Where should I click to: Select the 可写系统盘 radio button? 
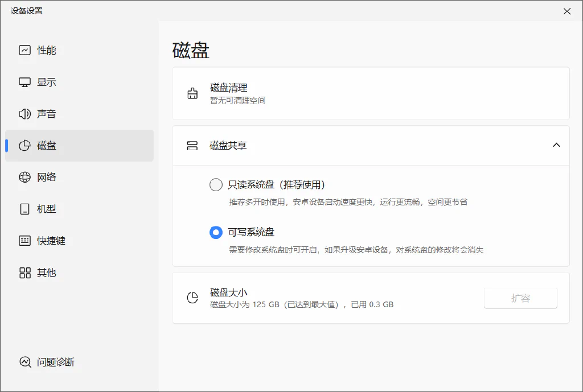[216, 233]
